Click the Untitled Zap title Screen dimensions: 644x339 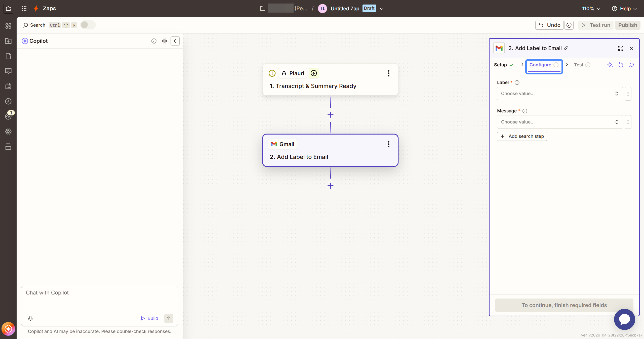[345, 9]
